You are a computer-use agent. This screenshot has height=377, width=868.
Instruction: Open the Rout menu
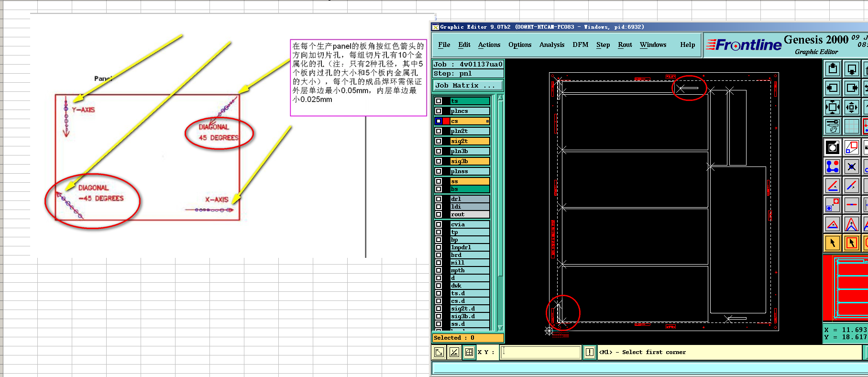(x=625, y=45)
